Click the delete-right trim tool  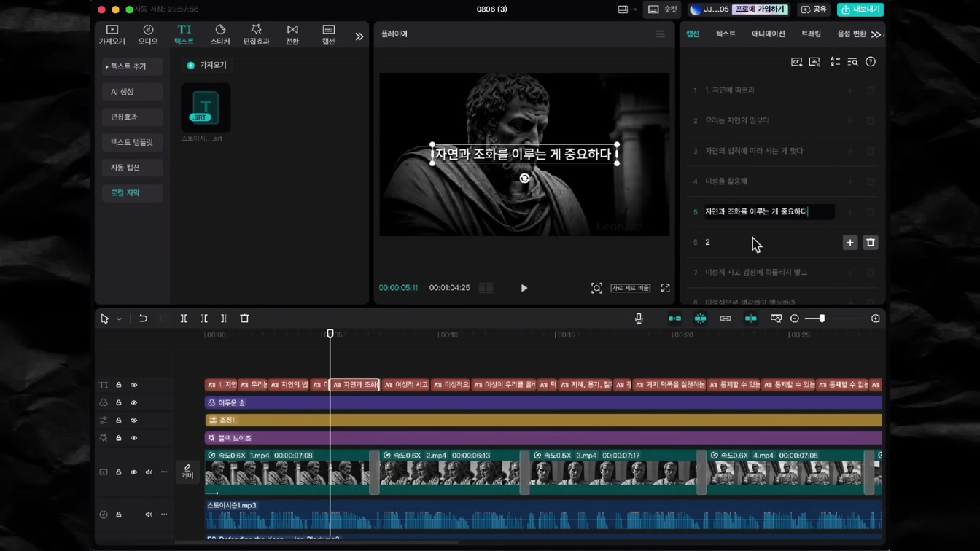coord(225,319)
